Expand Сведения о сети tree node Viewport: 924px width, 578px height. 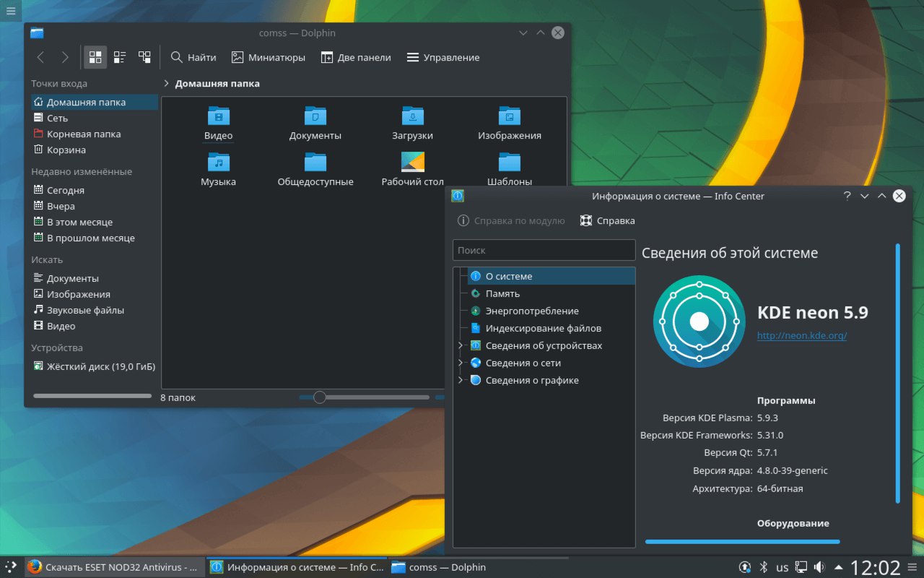461,363
